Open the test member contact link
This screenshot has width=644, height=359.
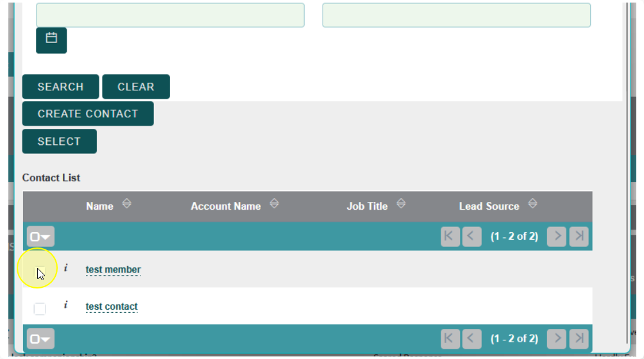(113, 270)
